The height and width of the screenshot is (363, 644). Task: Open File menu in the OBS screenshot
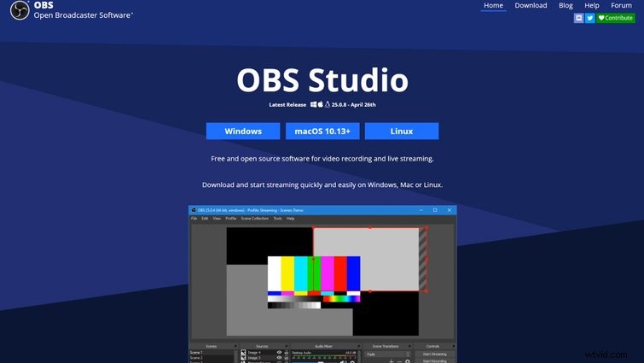[x=194, y=219]
